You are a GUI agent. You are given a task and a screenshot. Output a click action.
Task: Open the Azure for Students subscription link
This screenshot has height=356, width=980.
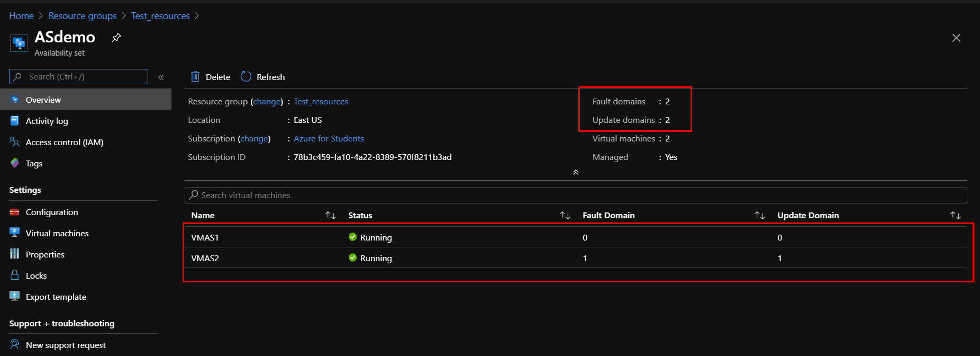329,138
